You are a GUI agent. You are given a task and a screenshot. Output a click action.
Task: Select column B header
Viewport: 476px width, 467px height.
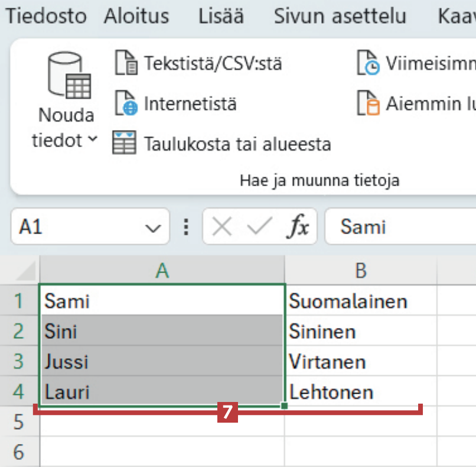[361, 271]
